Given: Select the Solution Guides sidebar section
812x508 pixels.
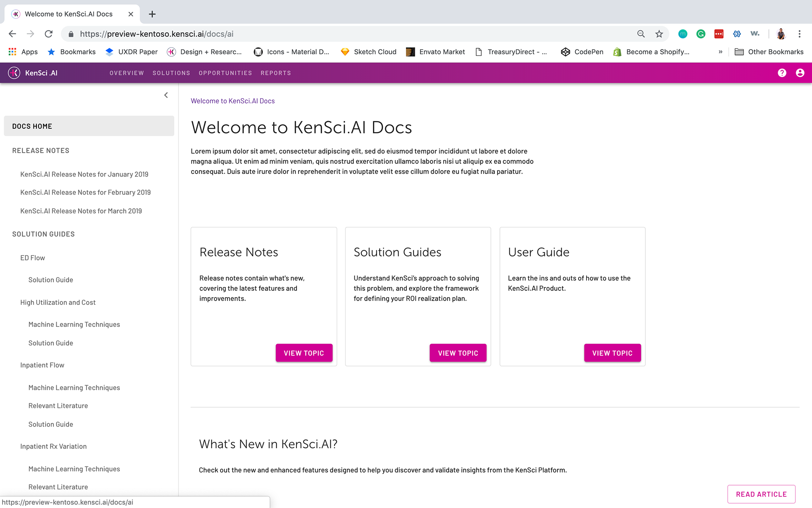Looking at the screenshot, I should tap(44, 234).
